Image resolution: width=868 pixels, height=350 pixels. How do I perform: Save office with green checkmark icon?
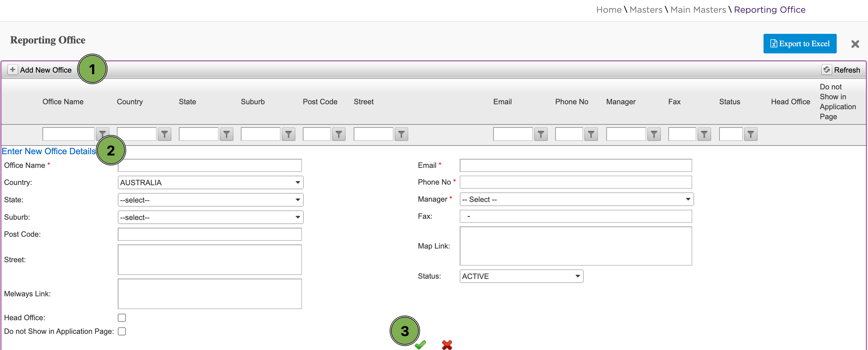[420, 345]
